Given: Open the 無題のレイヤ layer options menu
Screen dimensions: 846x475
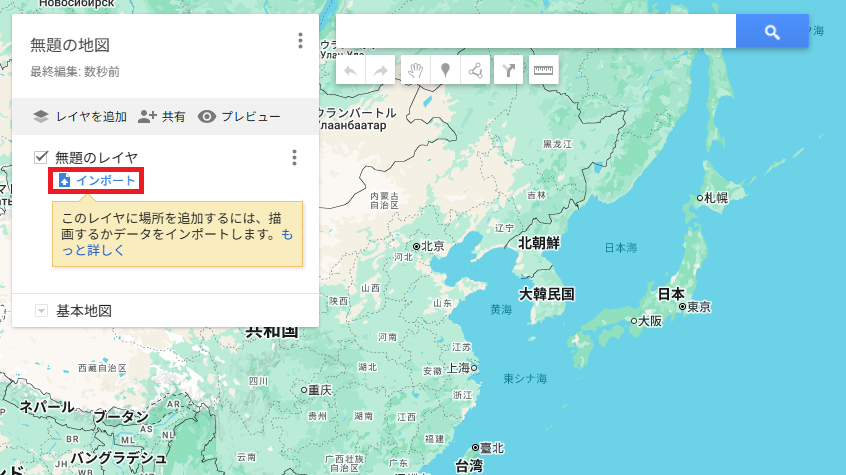Looking at the screenshot, I should click(294, 158).
